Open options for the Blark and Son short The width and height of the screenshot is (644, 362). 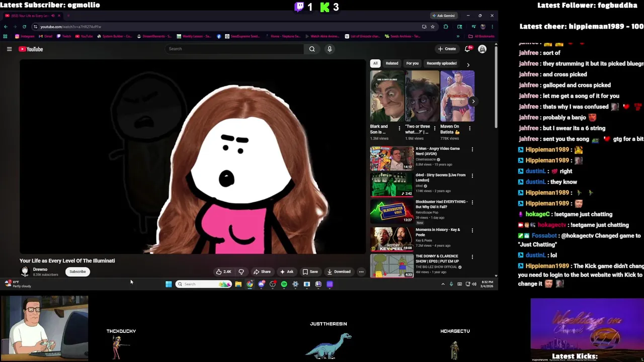399,128
